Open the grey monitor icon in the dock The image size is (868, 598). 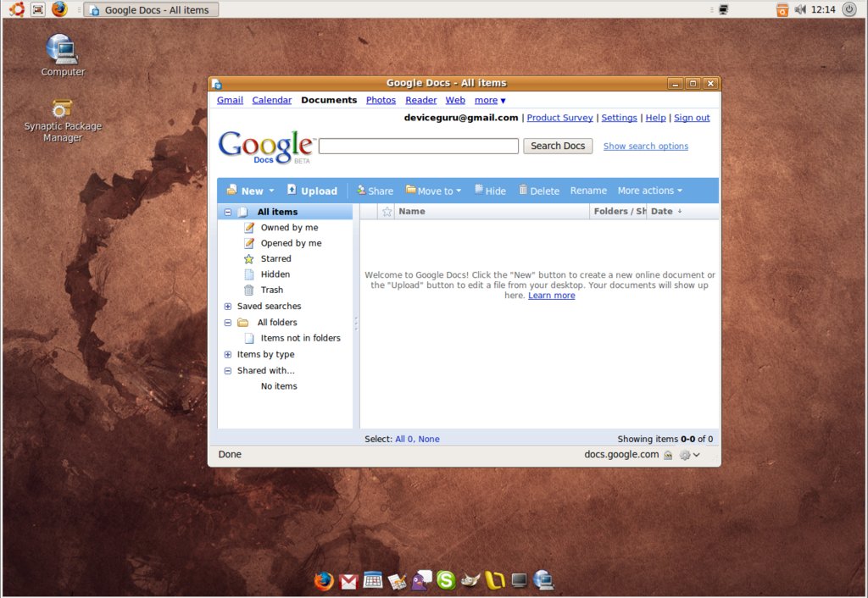point(520,580)
